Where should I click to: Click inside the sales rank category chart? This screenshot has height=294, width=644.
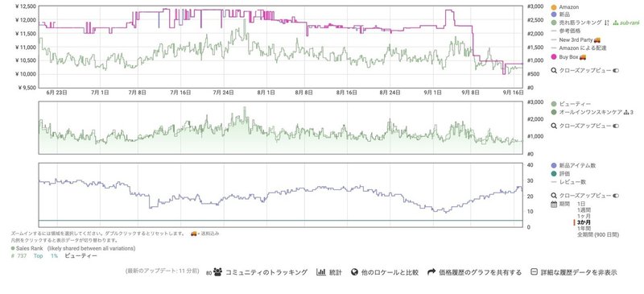281,127
